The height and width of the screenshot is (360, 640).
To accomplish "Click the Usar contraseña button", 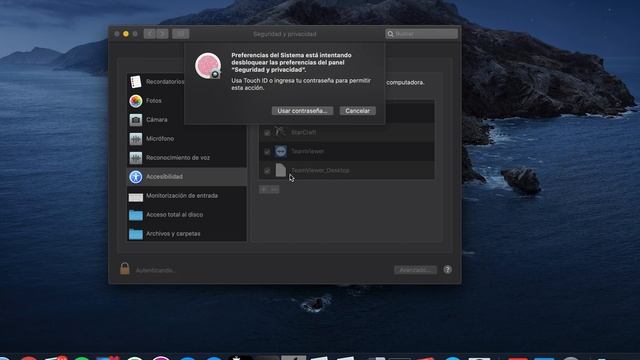I will point(302,111).
